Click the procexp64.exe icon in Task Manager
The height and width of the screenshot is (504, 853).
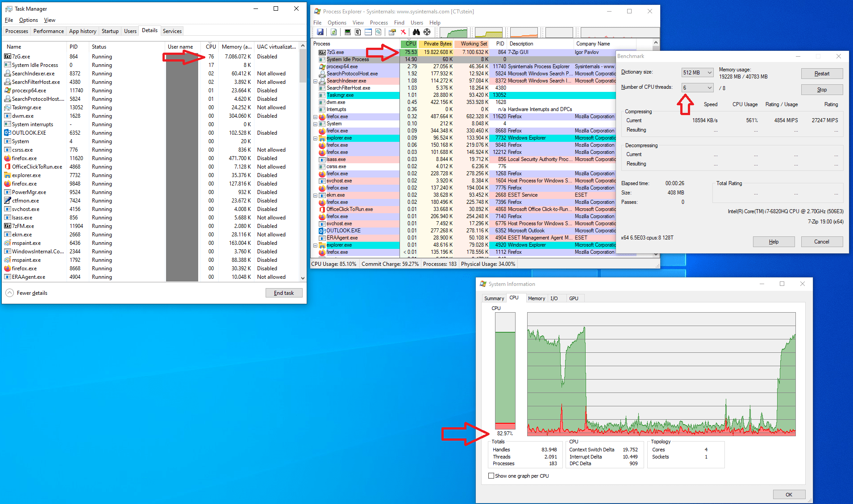pos(8,91)
